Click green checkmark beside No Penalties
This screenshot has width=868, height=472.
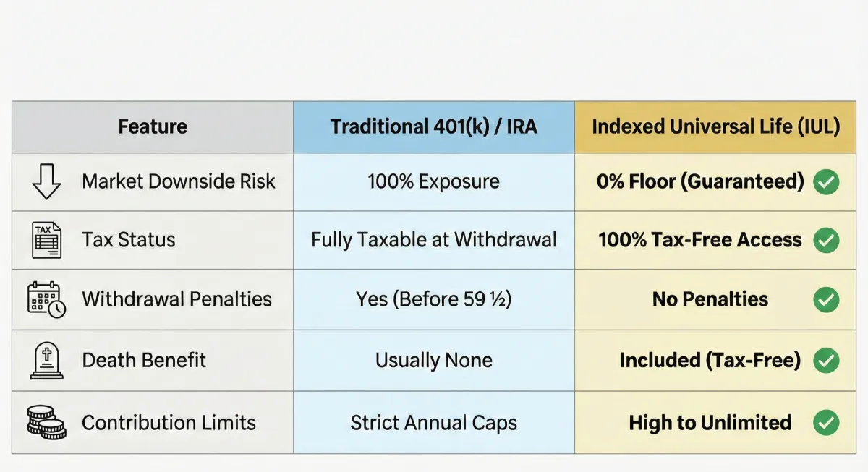(x=826, y=299)
